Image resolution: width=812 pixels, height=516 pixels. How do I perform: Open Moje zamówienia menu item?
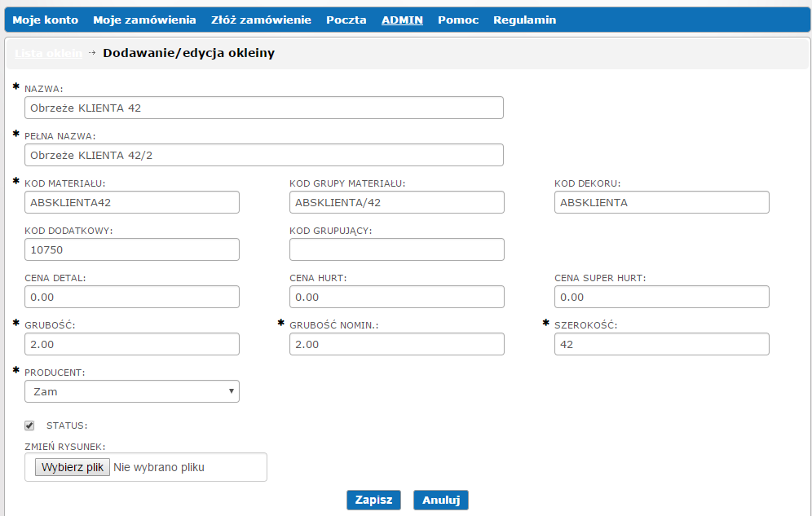144,20
